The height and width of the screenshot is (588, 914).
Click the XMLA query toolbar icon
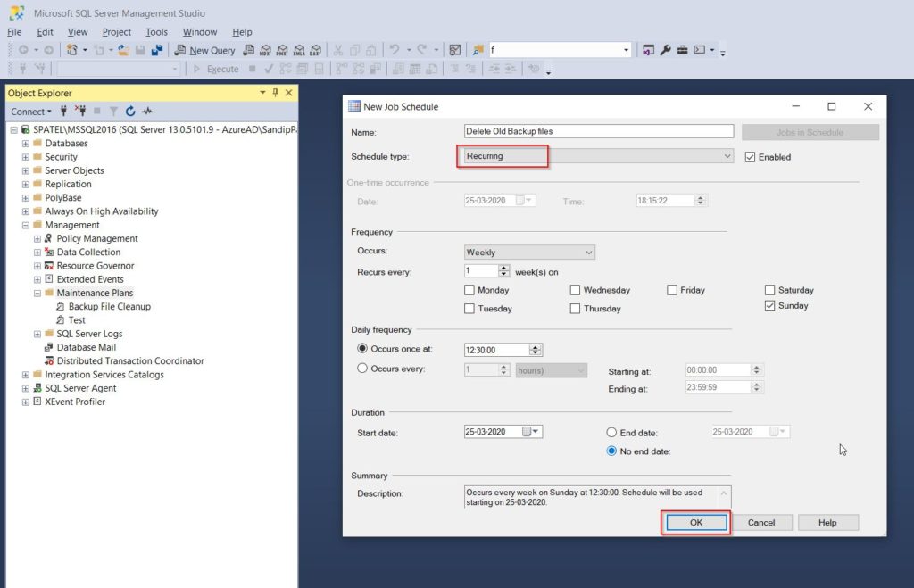tap(299, 50)
